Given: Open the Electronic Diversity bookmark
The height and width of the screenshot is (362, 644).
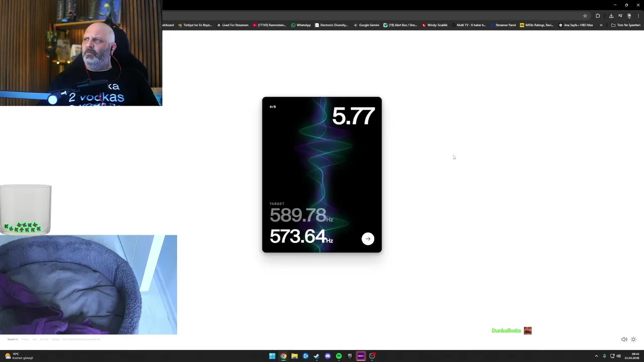Looking at the screenshot, I should click(x=331, y=25).
